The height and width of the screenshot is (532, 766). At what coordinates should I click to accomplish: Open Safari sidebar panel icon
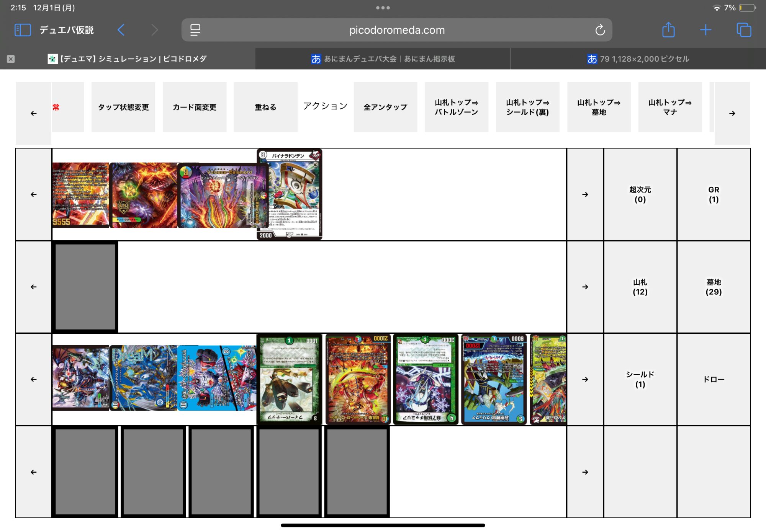[22, 30]
